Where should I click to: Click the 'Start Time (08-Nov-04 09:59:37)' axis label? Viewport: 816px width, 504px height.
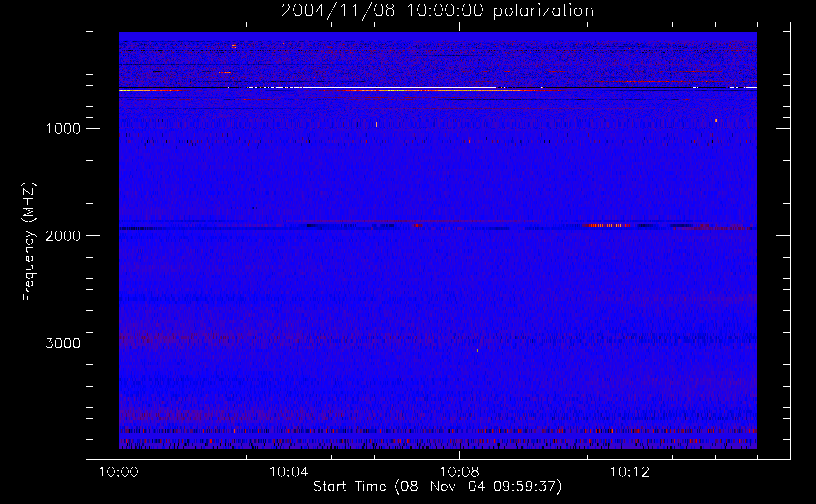(437, 487)
